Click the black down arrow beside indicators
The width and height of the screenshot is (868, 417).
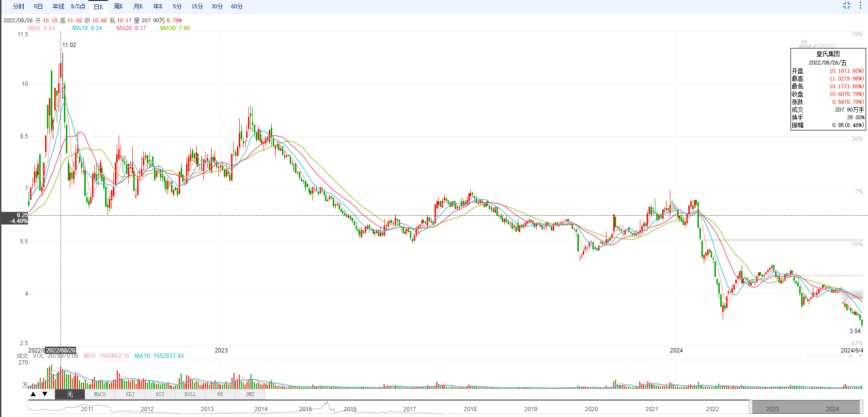45,394
